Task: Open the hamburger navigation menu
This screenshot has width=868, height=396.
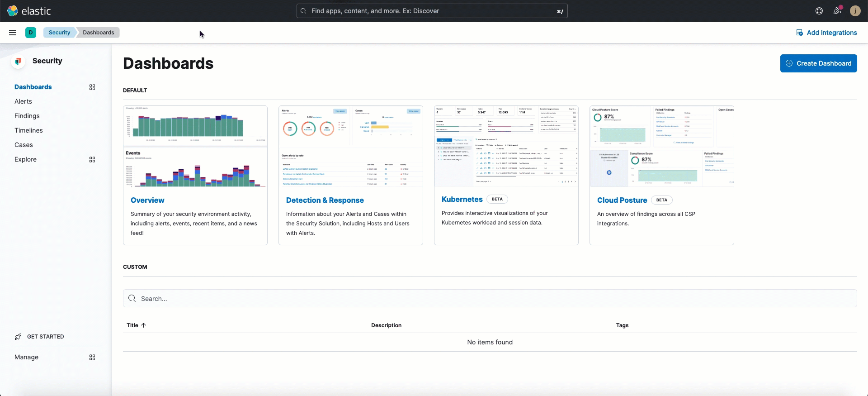Action: tap(13, 33)
